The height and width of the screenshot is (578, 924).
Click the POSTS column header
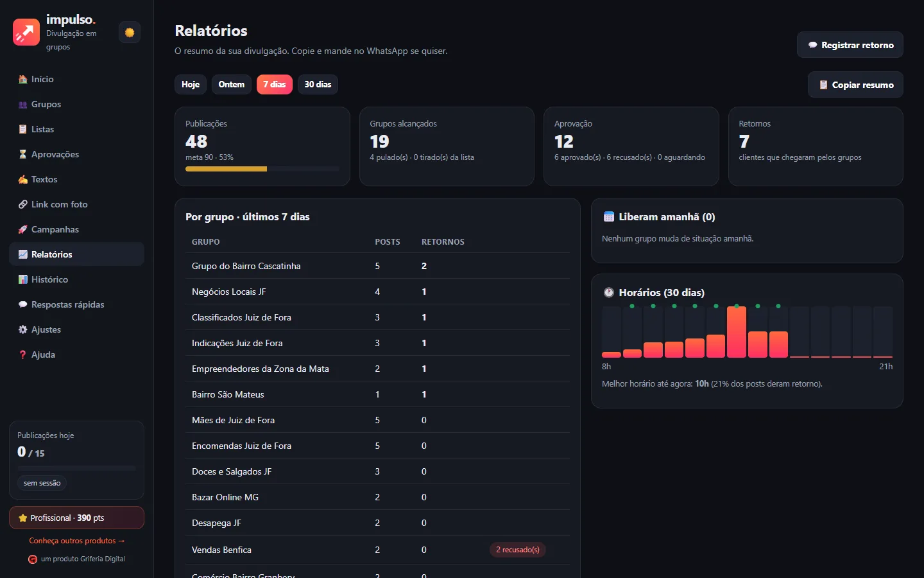coord(388,242)
